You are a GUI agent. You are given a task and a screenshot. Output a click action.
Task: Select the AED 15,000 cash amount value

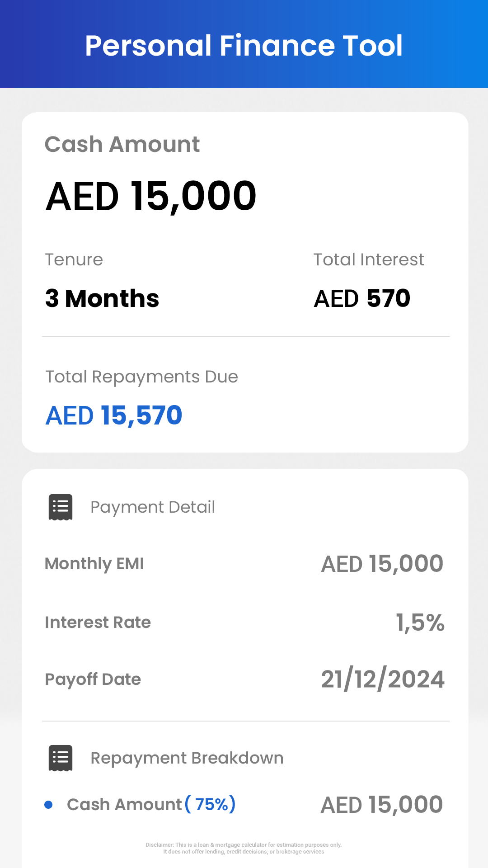(x=151, y=196)
